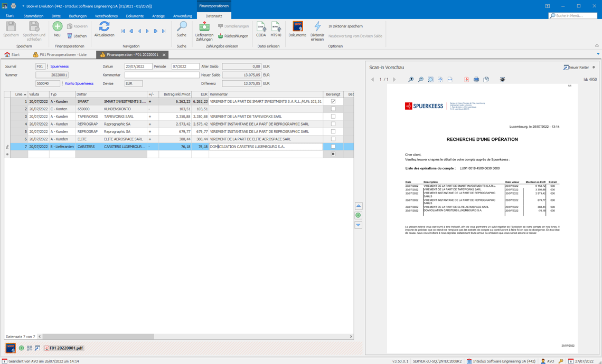Open Lieferanten Zahlungen in the ribbon
This screenshot has height=364, width=602.
(204, 30)
